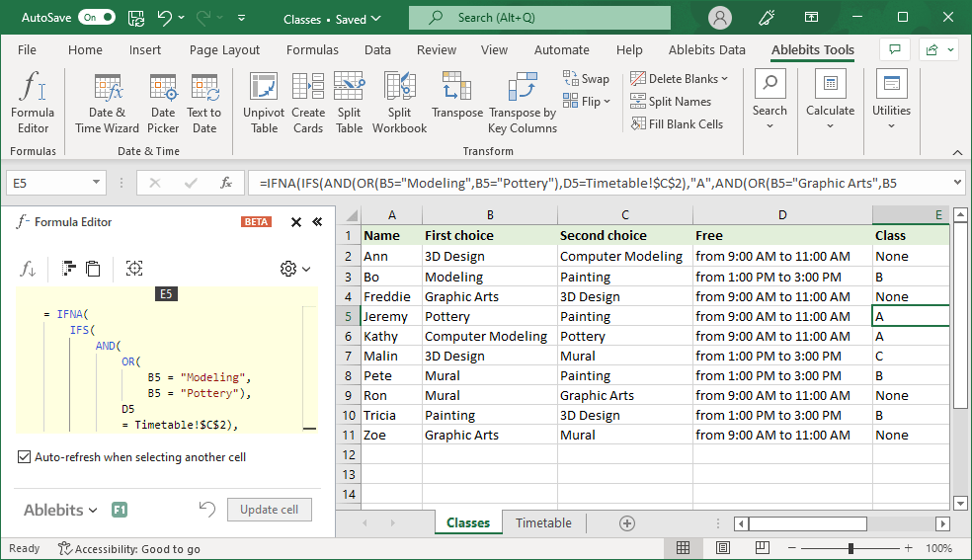
Task: Launch the Date & Time Wizard
Action: point(108,102)
